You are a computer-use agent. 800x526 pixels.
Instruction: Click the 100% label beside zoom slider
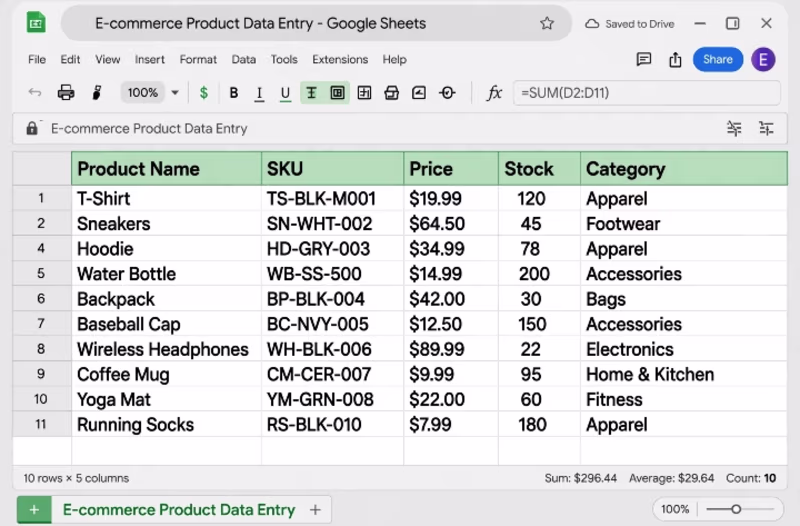674,509
